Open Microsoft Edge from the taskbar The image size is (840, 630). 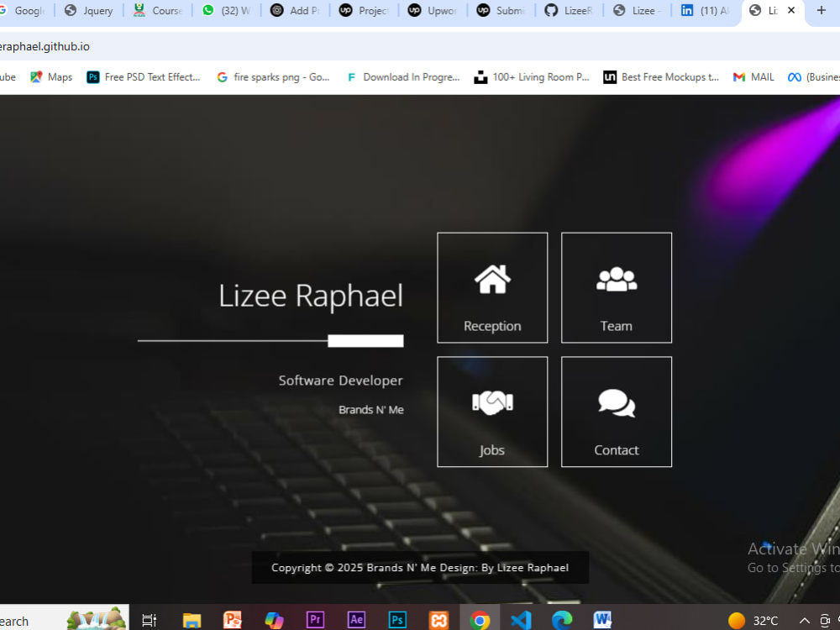(x=562, y=620)
